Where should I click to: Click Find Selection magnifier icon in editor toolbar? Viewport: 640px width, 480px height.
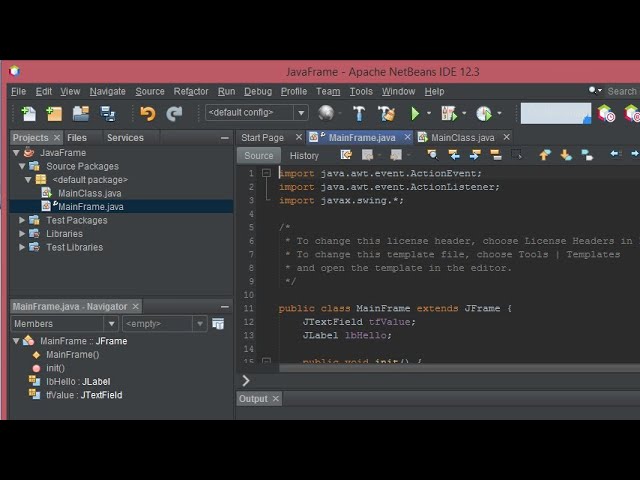click(x=432, y=155)
